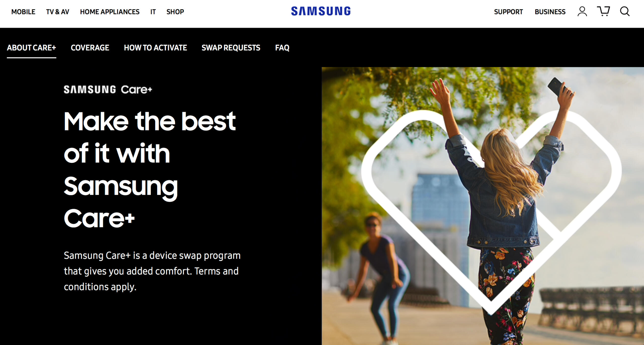
Task: Switch to HOW TO ACTIVATE tab
Action: point(155,48)
